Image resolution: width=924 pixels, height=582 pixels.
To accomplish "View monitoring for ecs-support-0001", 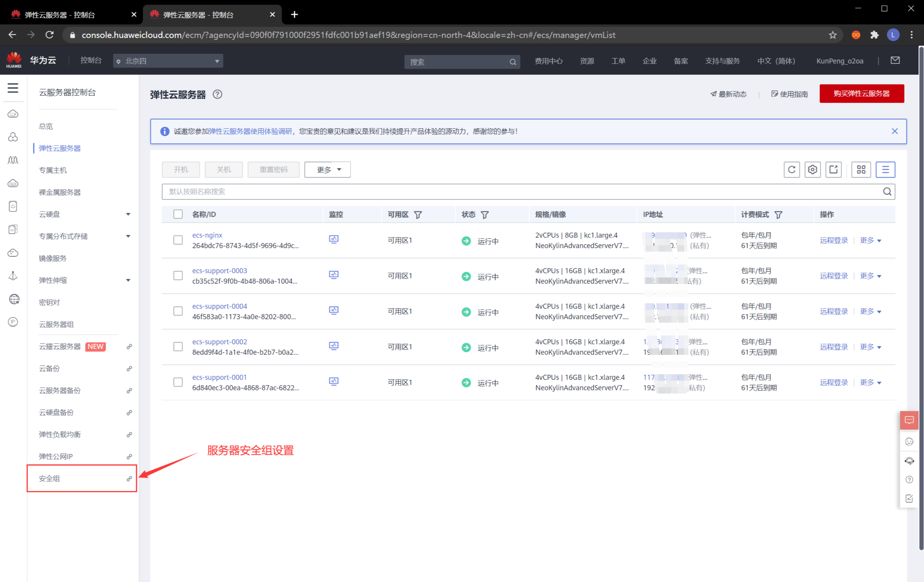I will 333,382.
